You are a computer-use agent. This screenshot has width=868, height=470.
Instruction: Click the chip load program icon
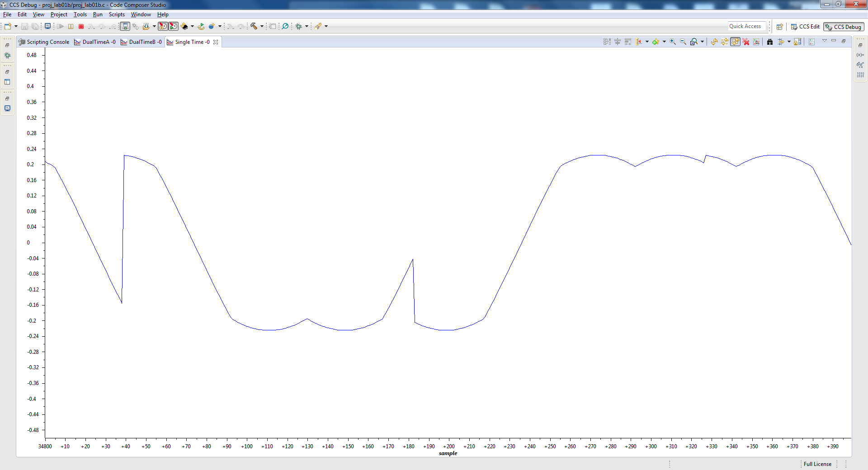point(184,26)
